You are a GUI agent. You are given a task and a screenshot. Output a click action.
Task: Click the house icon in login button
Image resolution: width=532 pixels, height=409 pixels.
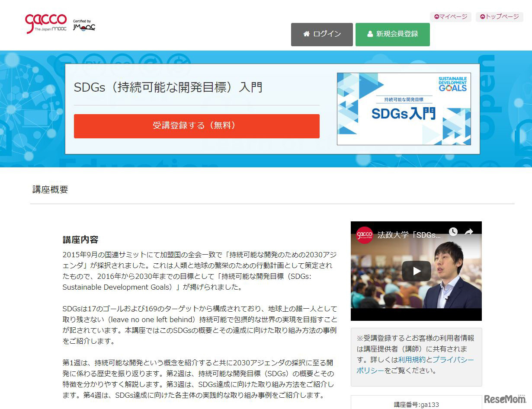[307, 34]
